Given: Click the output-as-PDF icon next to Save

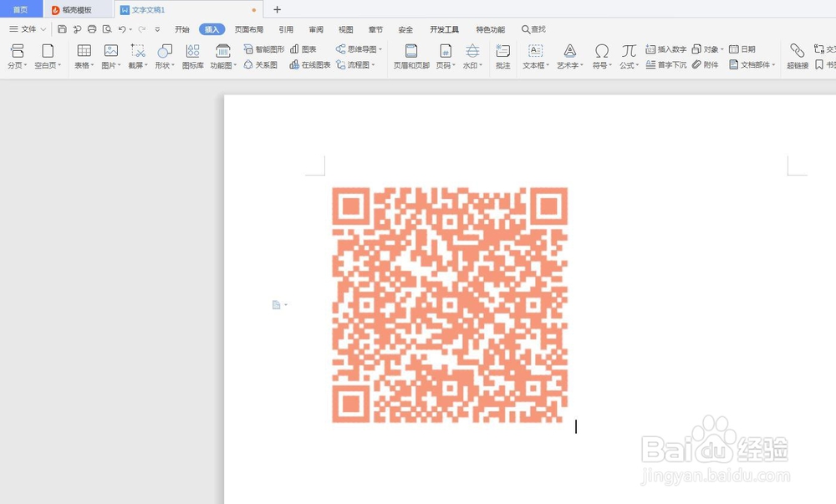Looking at the screenshot, I should tap(77, 29).
